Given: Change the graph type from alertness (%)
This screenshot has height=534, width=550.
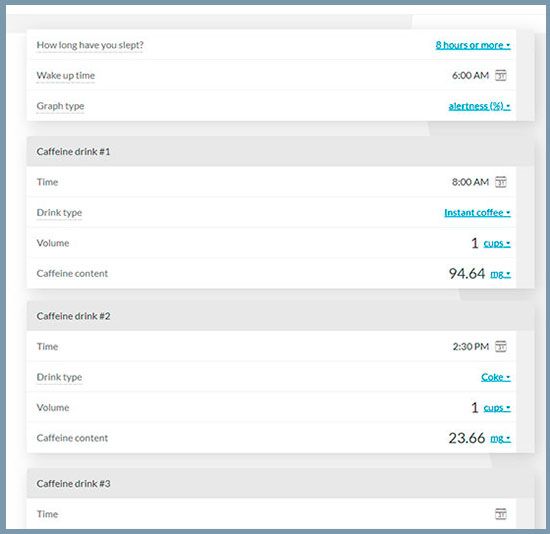Looking at the screenshot, I should [x=479, y=106].
